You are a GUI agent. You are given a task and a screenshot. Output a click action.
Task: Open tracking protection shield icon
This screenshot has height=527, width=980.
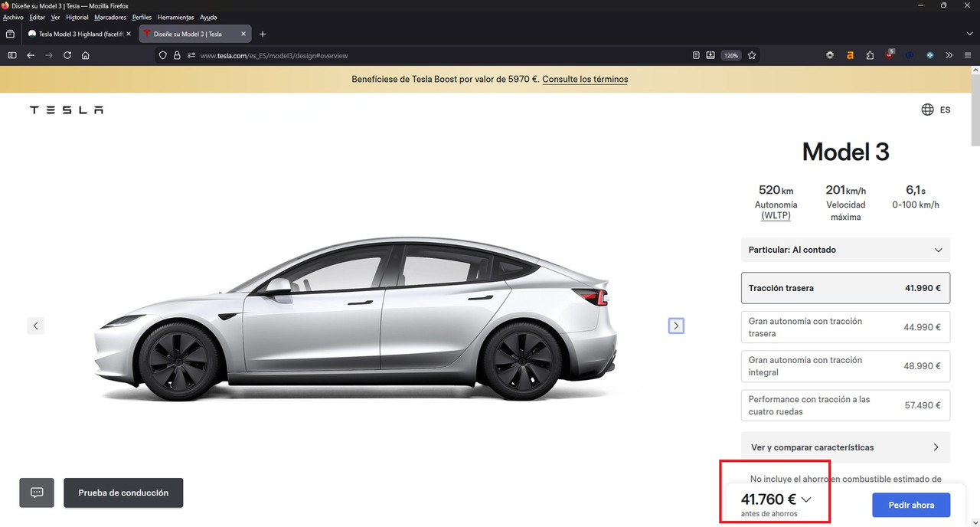pyautogui.click(x=162, y=55)
